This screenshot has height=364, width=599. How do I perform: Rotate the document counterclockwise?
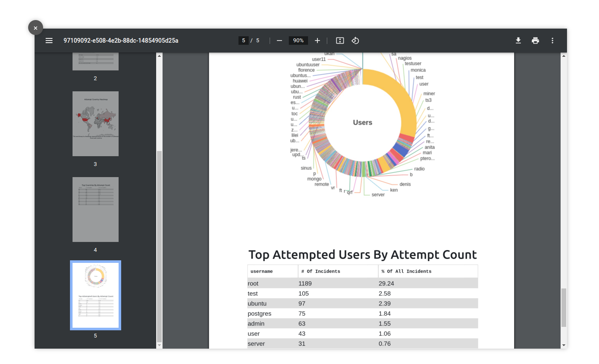tap(355, 41)
